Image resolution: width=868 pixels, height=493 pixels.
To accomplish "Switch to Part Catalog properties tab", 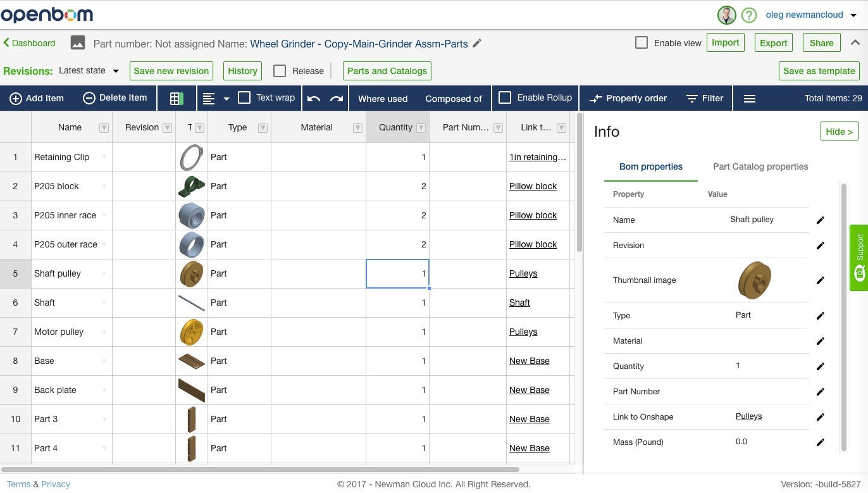I will (x=760, y=166).
